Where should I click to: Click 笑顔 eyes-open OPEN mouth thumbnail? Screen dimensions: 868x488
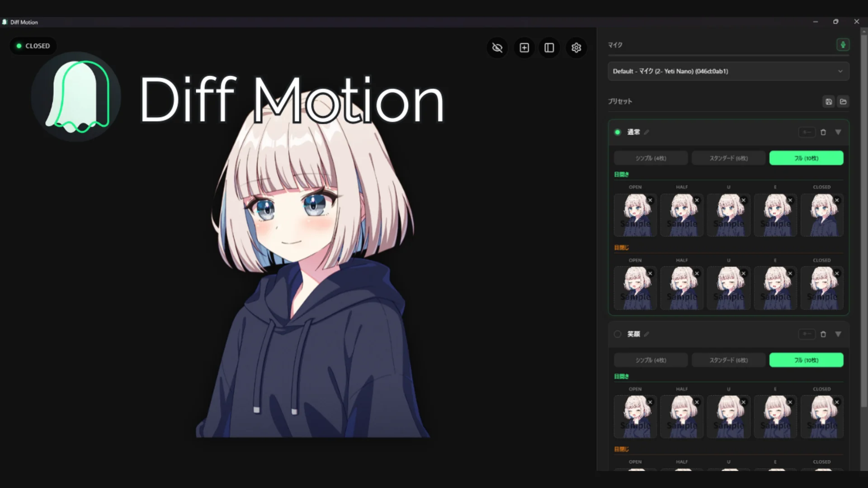[635, 417]
